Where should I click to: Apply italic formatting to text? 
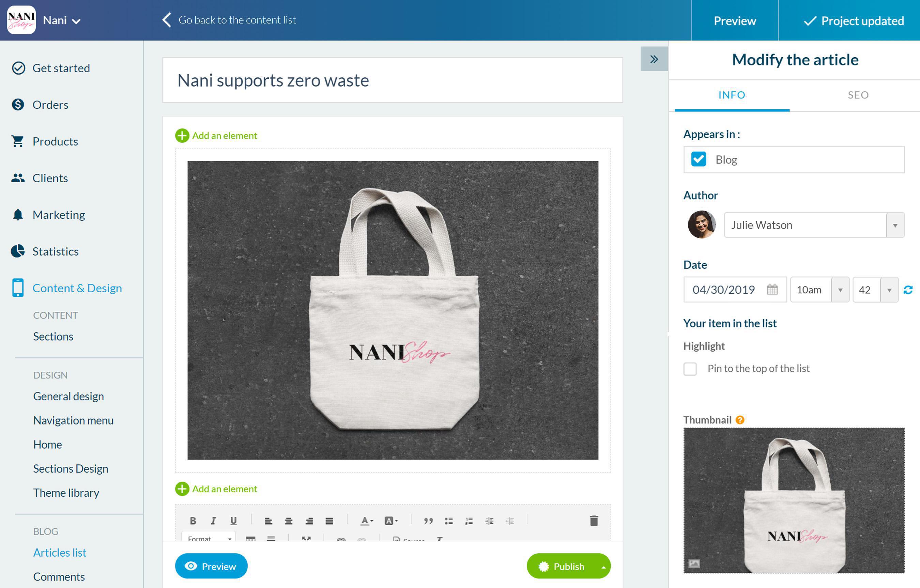[213, 520]
